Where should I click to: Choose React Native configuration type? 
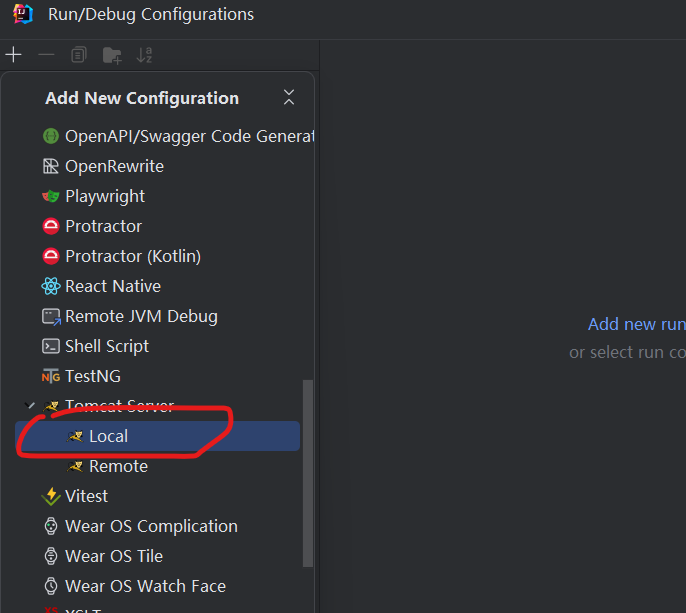click(x=102, y=286)
